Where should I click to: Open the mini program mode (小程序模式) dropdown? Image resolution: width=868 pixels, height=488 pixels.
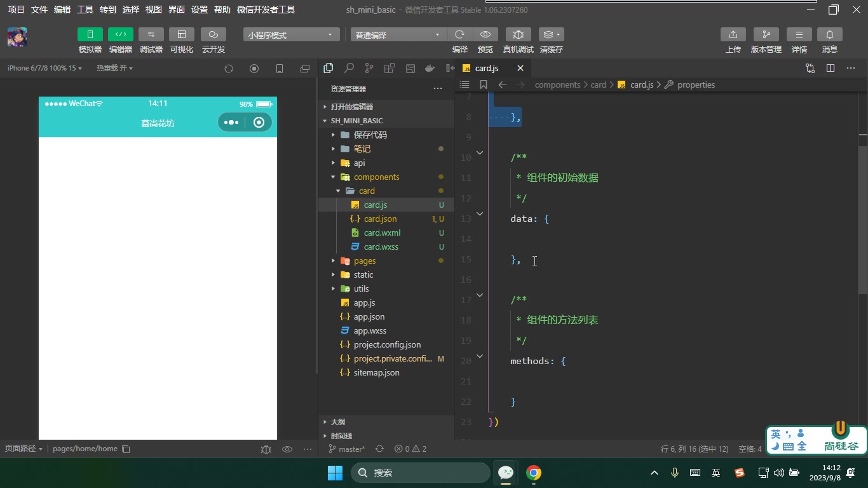pos(291,35)
